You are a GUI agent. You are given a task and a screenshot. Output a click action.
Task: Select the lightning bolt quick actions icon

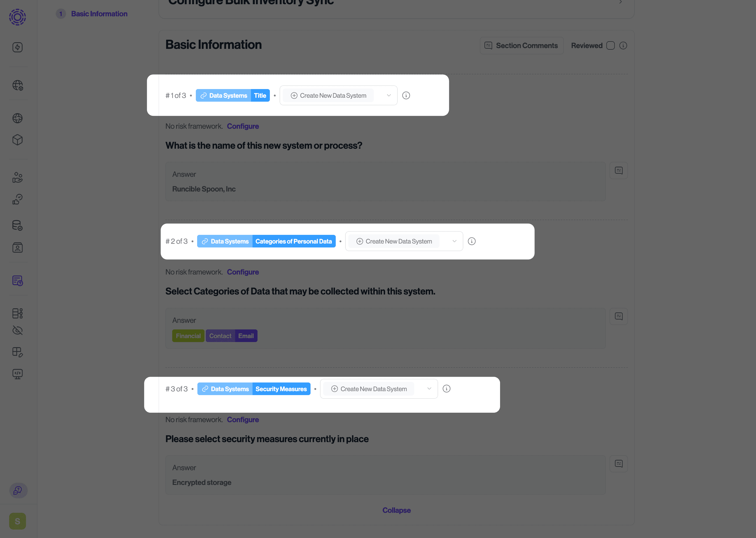tap(18, 47)
